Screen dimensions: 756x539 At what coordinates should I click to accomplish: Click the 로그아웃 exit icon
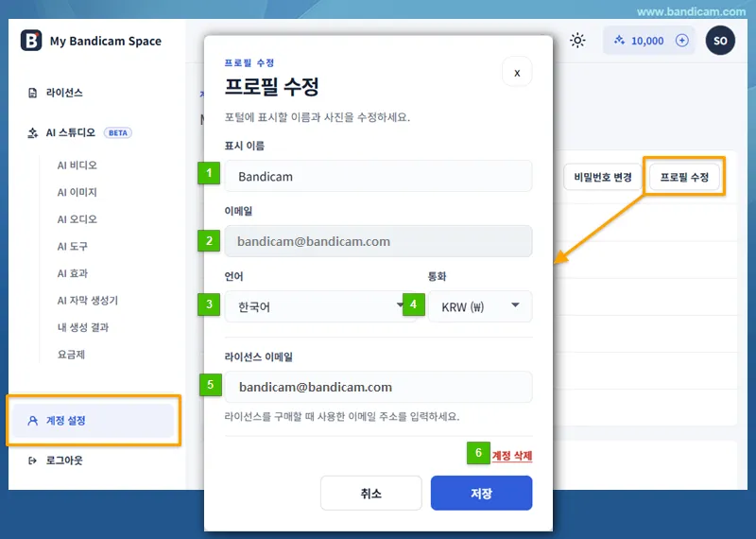tap(32, 461)
